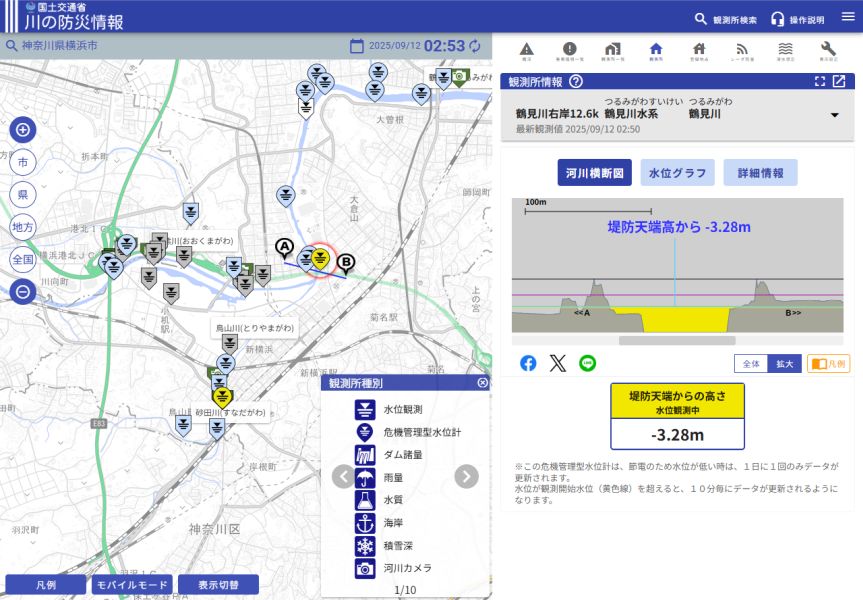
Task: Refresh the map time with reload icon
Action: coord(475,46)
